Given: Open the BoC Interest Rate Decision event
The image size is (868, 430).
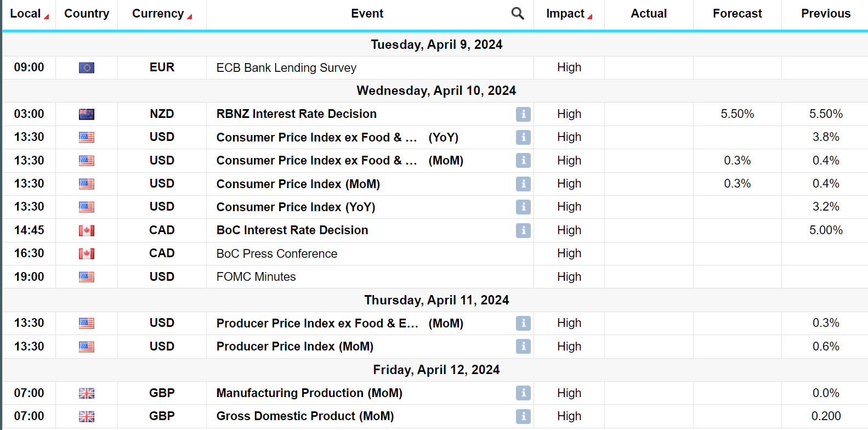Looking at the screenshot, I should tap(292, 230).
